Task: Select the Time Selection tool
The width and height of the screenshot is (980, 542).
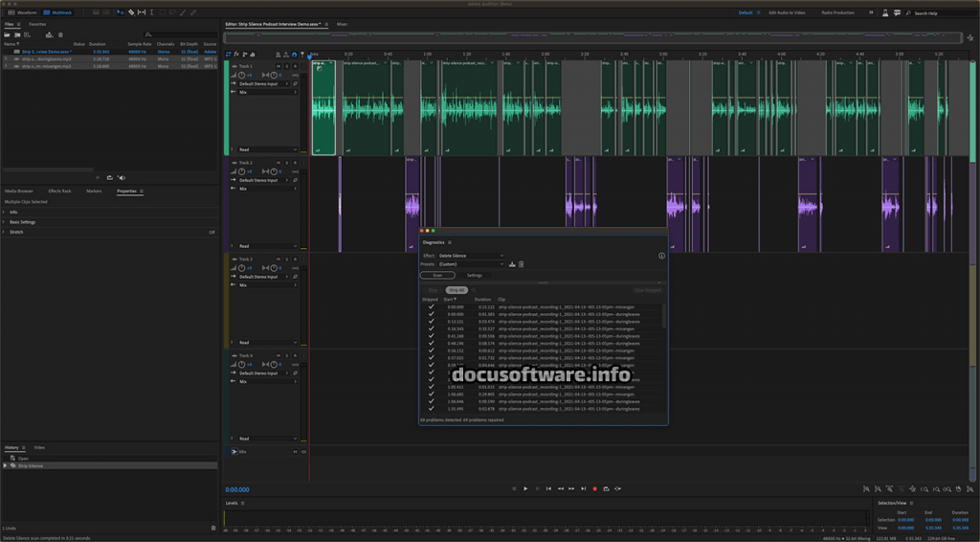Action: coord(151,12)
